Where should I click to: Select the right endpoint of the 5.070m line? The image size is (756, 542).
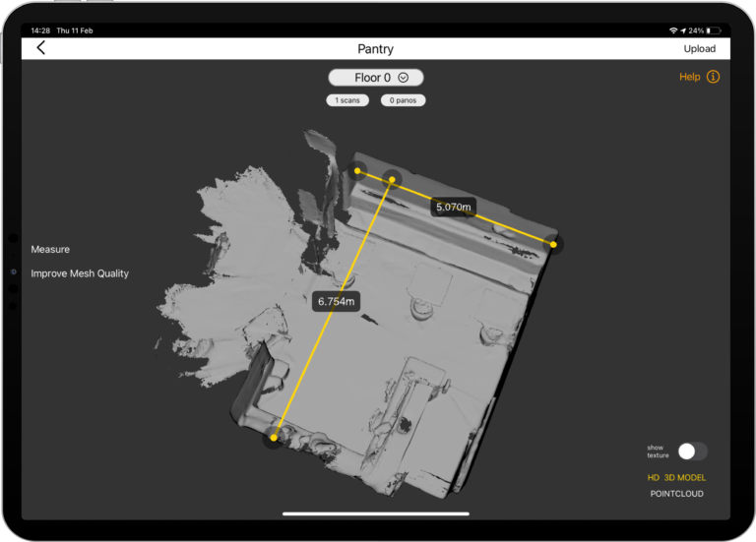click(554, 243)
